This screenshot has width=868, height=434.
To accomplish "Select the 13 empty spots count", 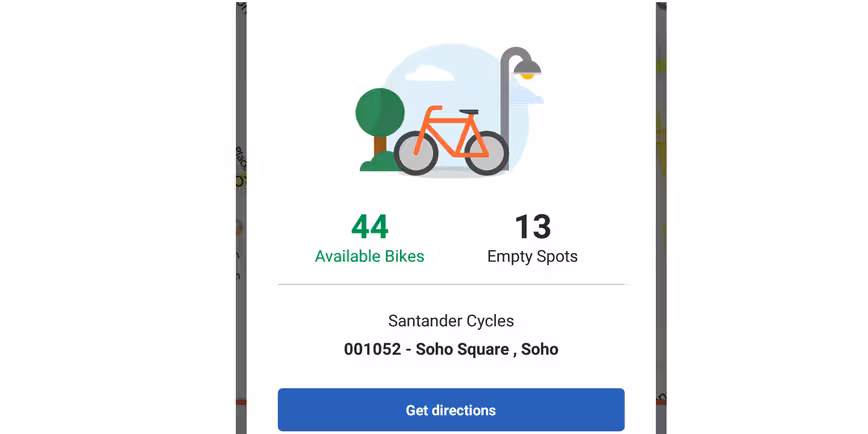I will pyautogui.click(x=533, y=227).
